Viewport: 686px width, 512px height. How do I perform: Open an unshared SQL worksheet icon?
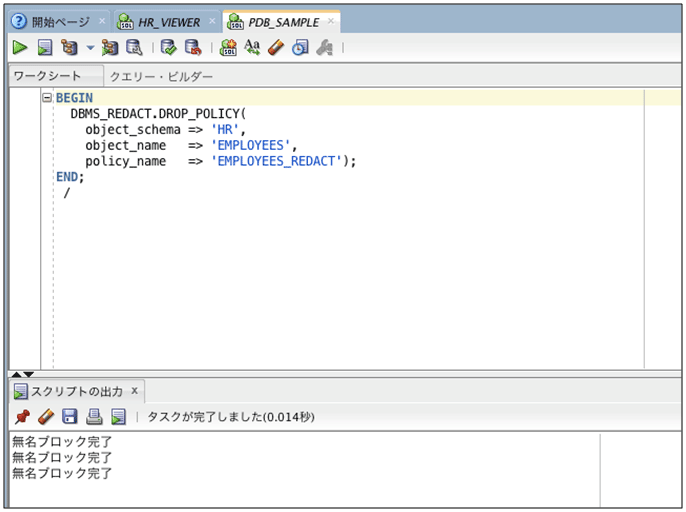pos(228,47)
